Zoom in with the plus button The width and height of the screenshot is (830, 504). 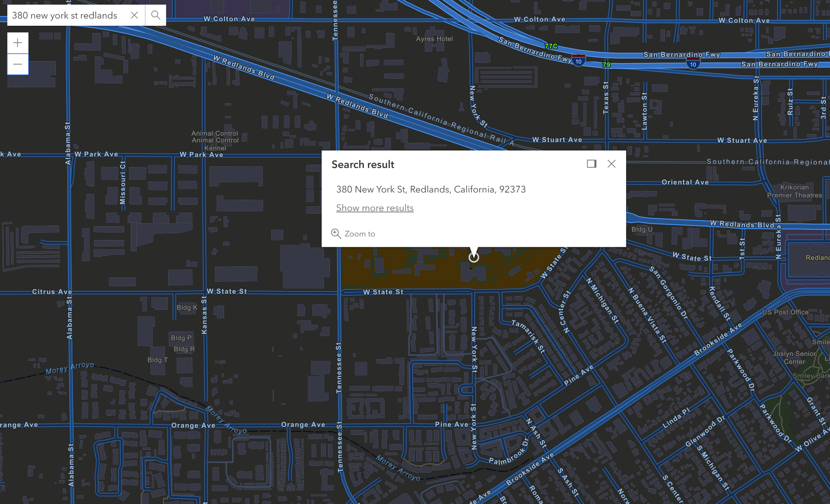point(17,43)
